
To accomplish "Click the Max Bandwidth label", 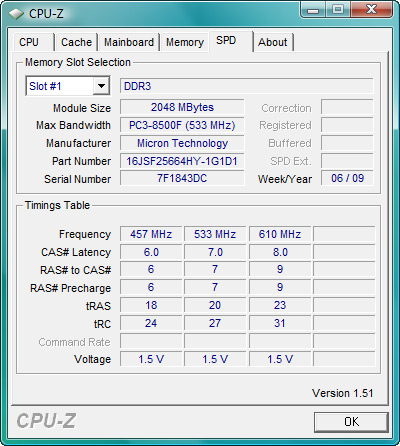I will coord(73,125).
